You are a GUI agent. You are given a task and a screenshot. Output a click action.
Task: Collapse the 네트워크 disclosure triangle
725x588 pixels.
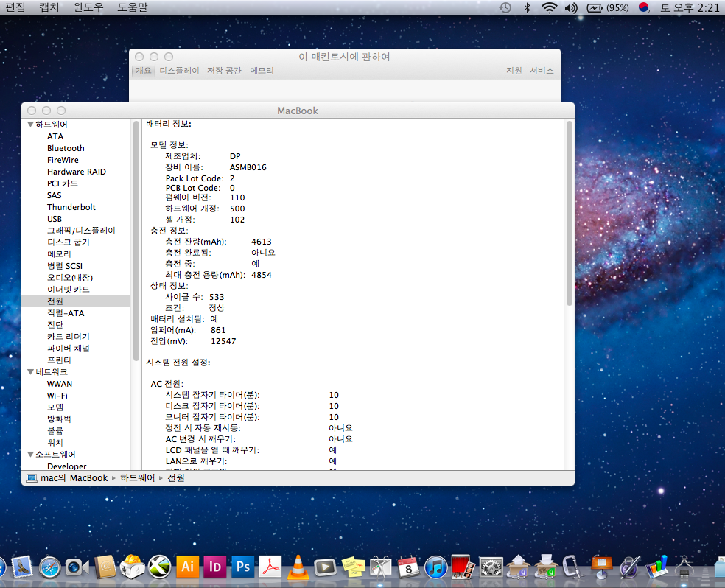pyautogui.click(x=30, y=372)
